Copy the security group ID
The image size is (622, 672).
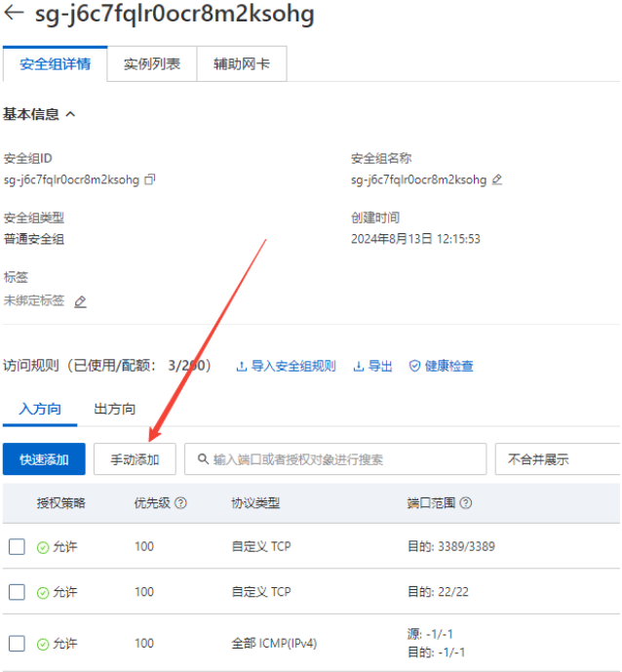[149, 179]
